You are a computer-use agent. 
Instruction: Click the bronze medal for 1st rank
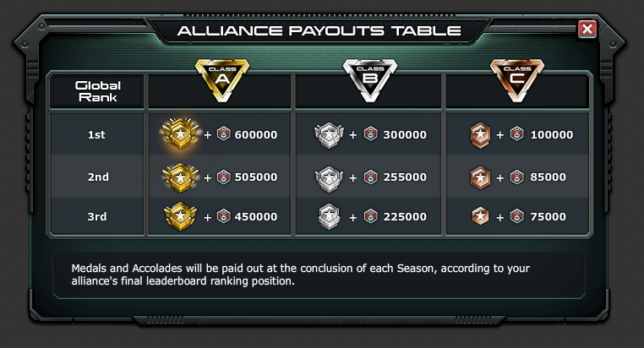pos(480,134)
